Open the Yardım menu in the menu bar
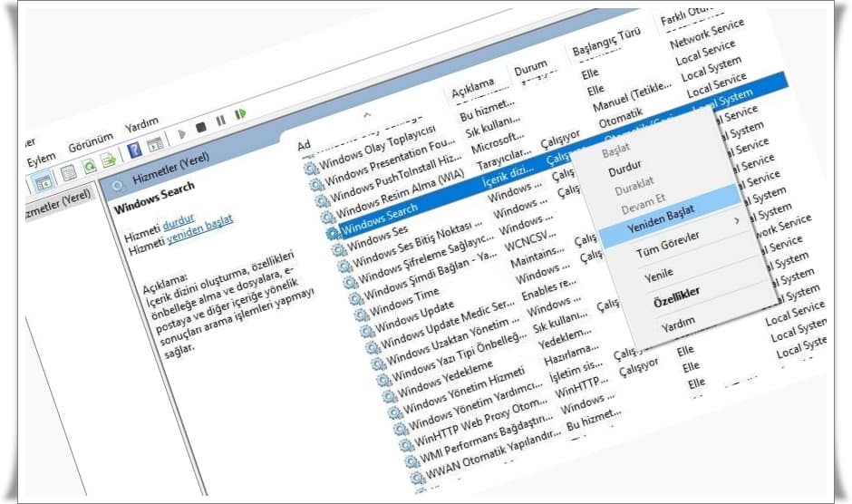 click(141, 125)
